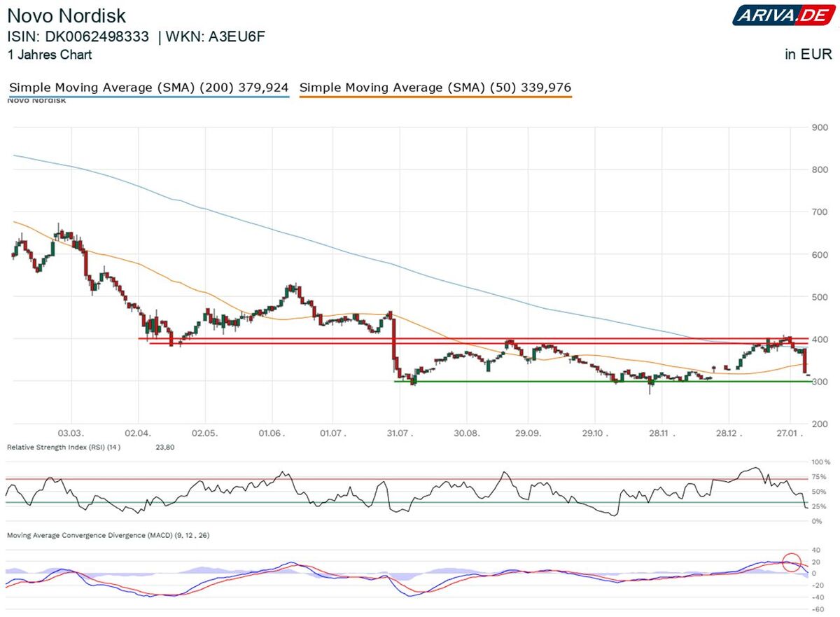Click the RSI 100 % scale label
Screen dimensions: 840x617
click(x=820, y=462)
